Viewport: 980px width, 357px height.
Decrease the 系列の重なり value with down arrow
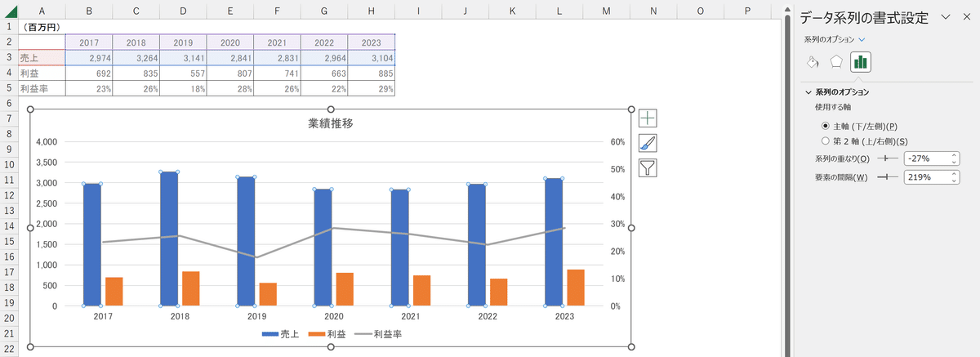[x=953, y=162]
